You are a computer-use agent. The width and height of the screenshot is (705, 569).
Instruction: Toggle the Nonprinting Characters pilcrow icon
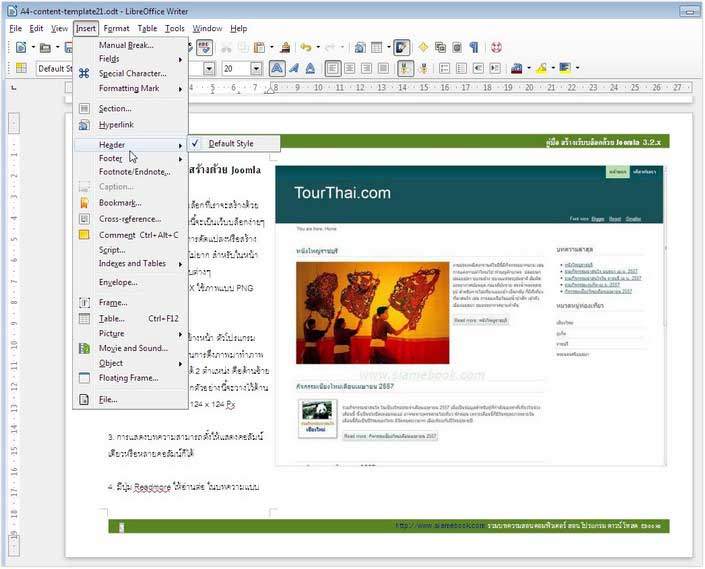click(474, 47)
